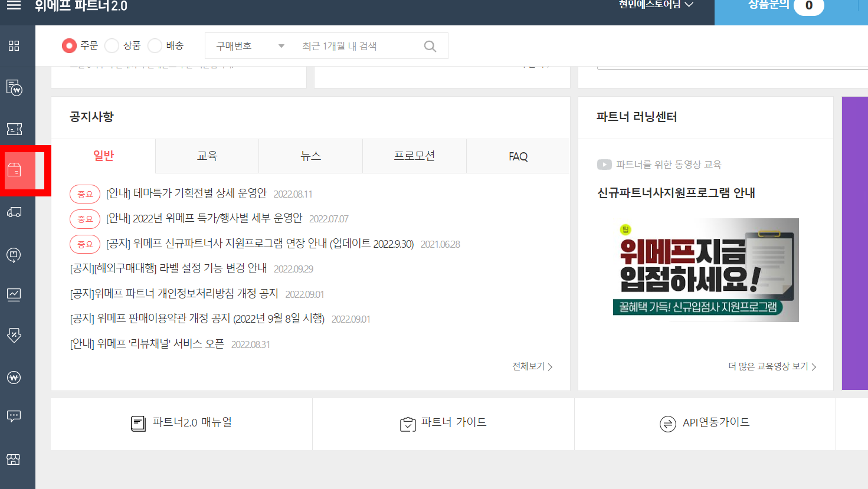868x489 pixels.
Task: Open the 파트너 가이드 link
Action: 454,422
